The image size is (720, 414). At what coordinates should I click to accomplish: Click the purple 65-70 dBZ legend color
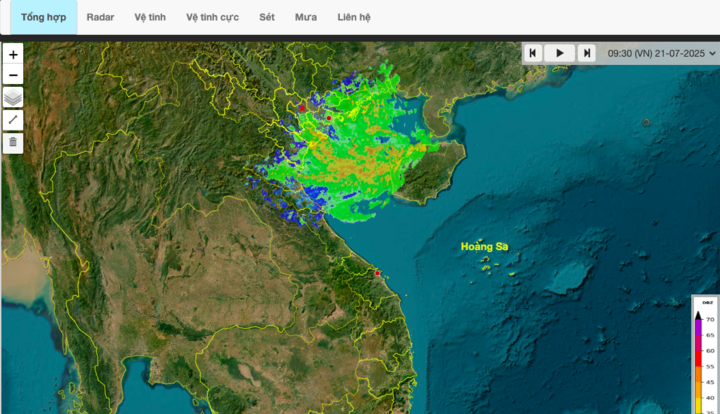point(699,326)
